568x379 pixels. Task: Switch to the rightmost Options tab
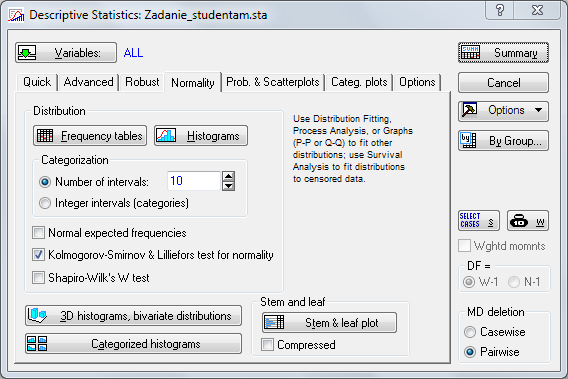417,82
